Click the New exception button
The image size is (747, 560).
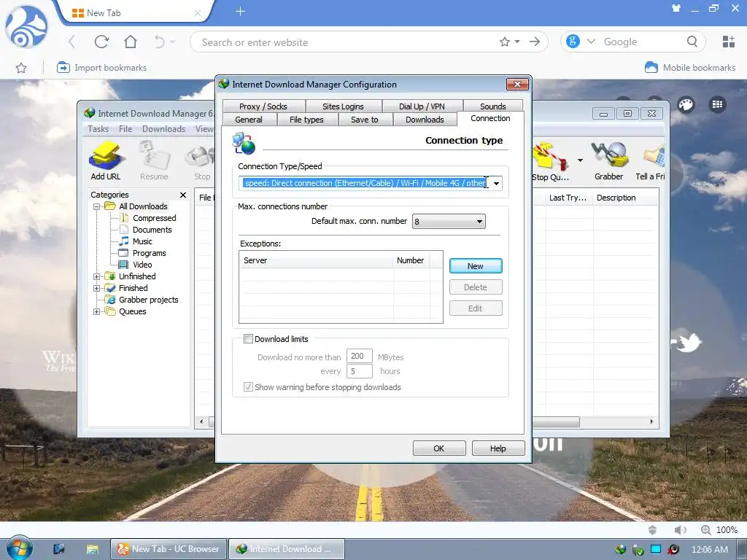tap(476, 266)
